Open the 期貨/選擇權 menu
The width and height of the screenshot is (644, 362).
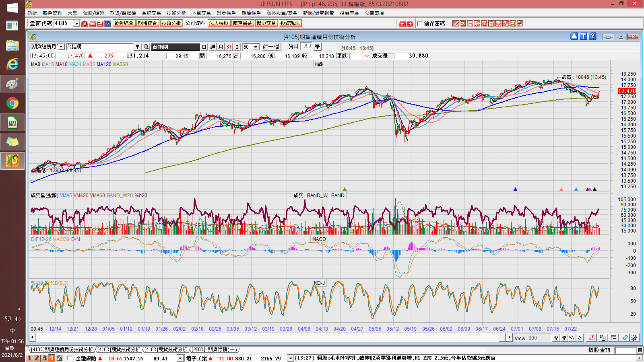[x=123, y=13]
